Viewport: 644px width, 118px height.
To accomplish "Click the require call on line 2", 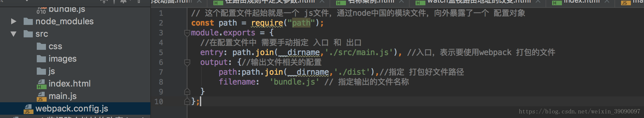I will click(267, 23).
